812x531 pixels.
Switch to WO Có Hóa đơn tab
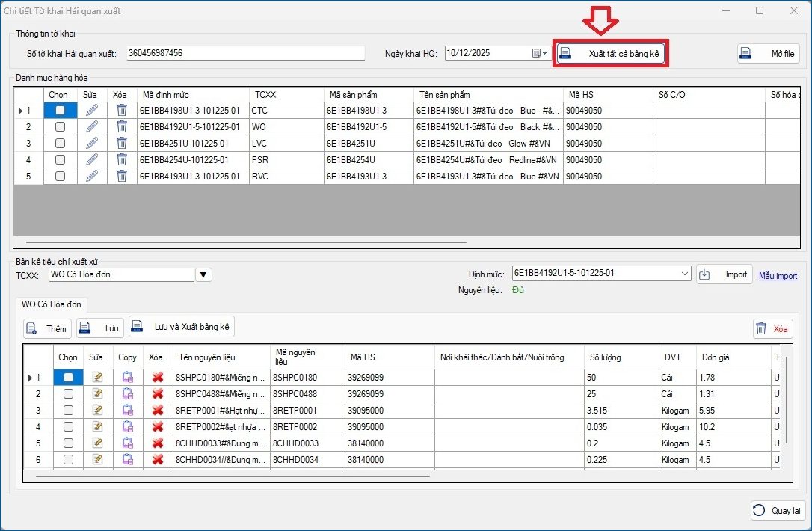[52, 304]
